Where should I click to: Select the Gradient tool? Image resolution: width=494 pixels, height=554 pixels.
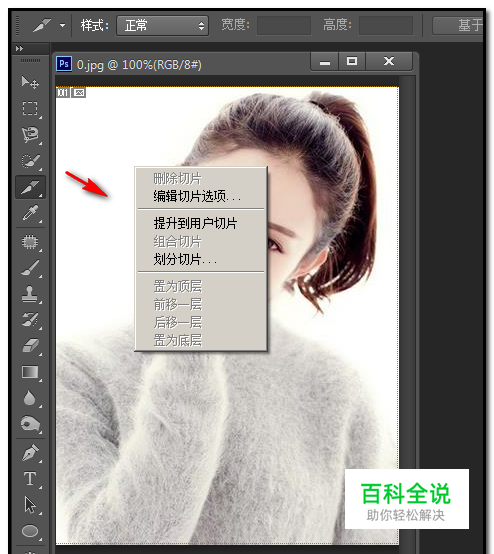click(30, 372)
